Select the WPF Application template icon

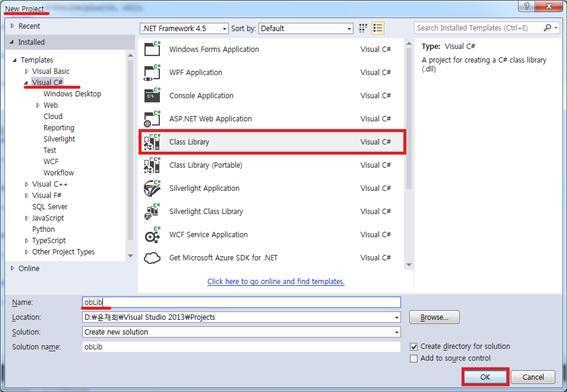pos(152,72)
